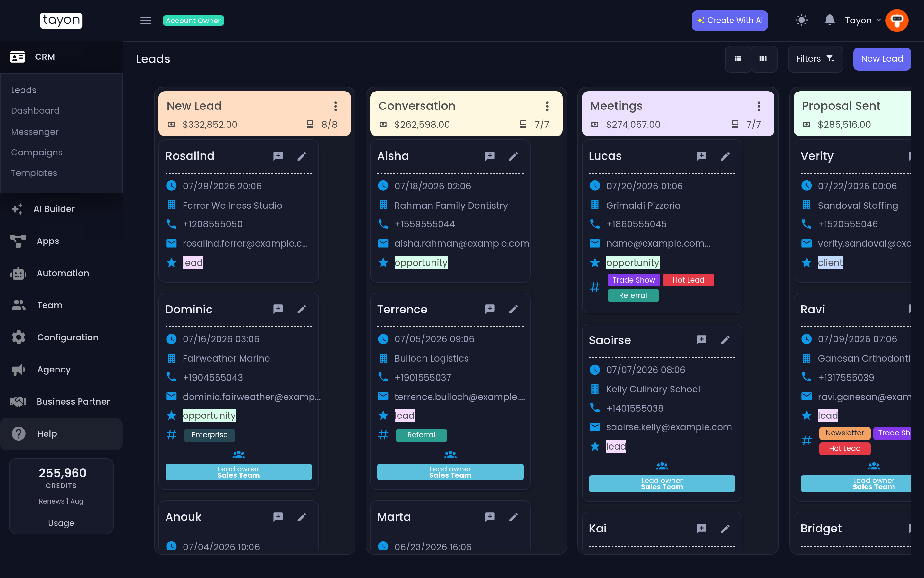This screenshot has height=578, width=924.
Task: Add a note to Kai's card
Action: point(701,528)
